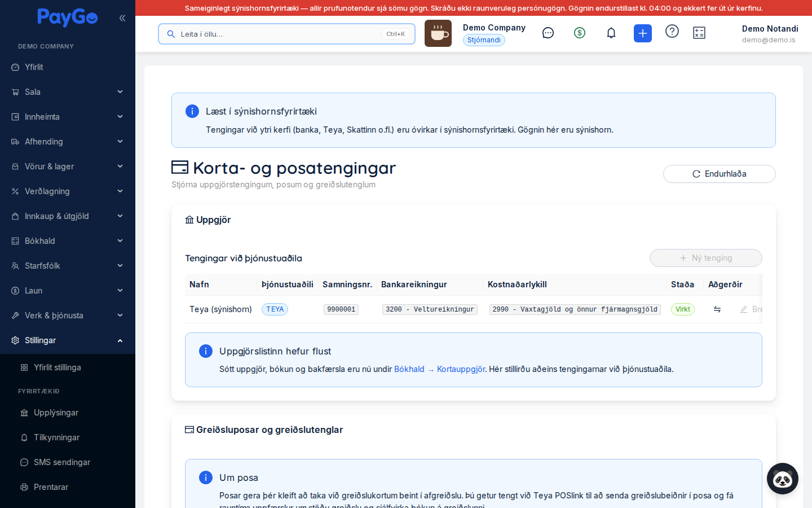
Task: Follow the Bókhald → Kortauppgjör link
Action: pos(440,369)
